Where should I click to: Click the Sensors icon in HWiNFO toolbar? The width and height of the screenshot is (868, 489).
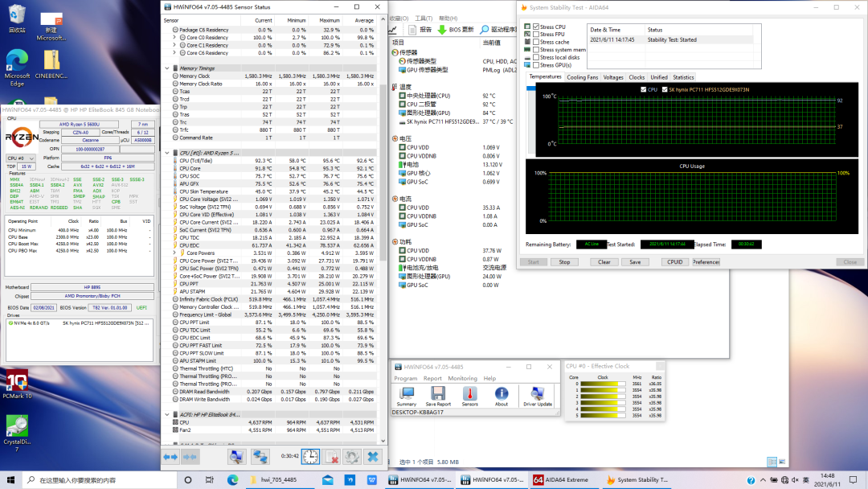click(x=469, y=394)
